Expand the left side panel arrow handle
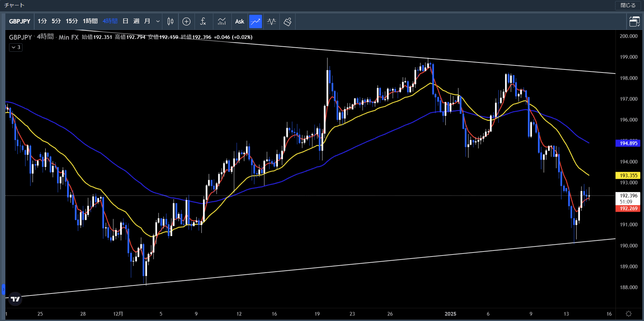The width and height of the screenshot is (644, 321). tap(3, 289)
